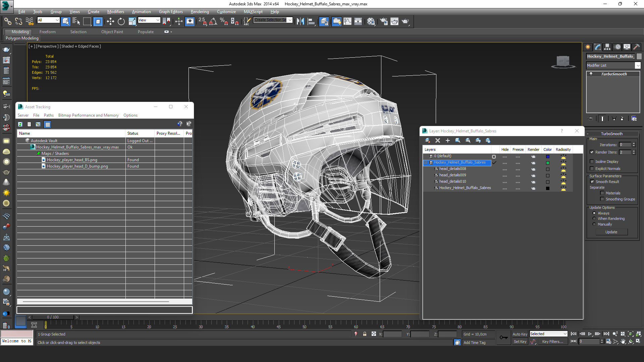Click the TurboSmooth Update button
This screenshot has height=362, width=644.
point(611,232)
